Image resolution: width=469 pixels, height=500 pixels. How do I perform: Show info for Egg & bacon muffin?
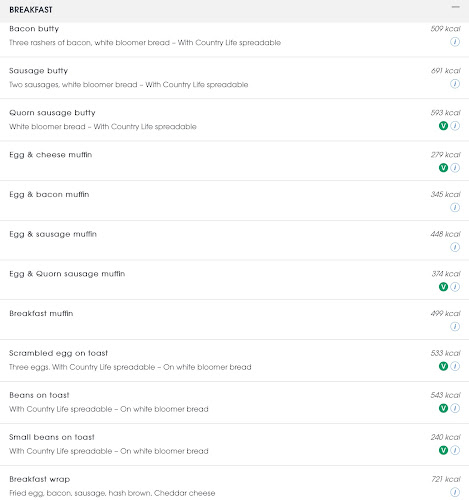(455, 207)
